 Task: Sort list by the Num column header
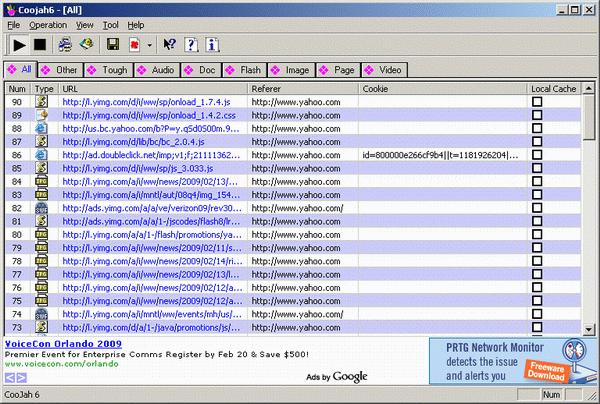pos(18,89)
